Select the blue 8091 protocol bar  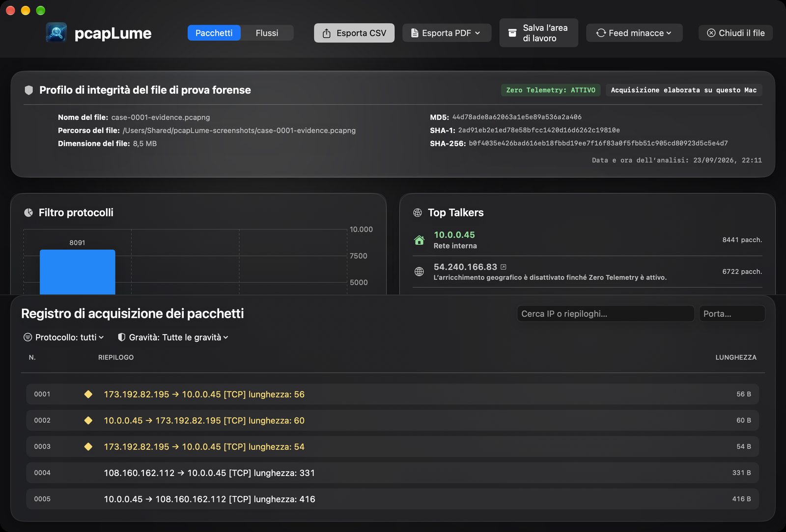[x=78, y=272]
